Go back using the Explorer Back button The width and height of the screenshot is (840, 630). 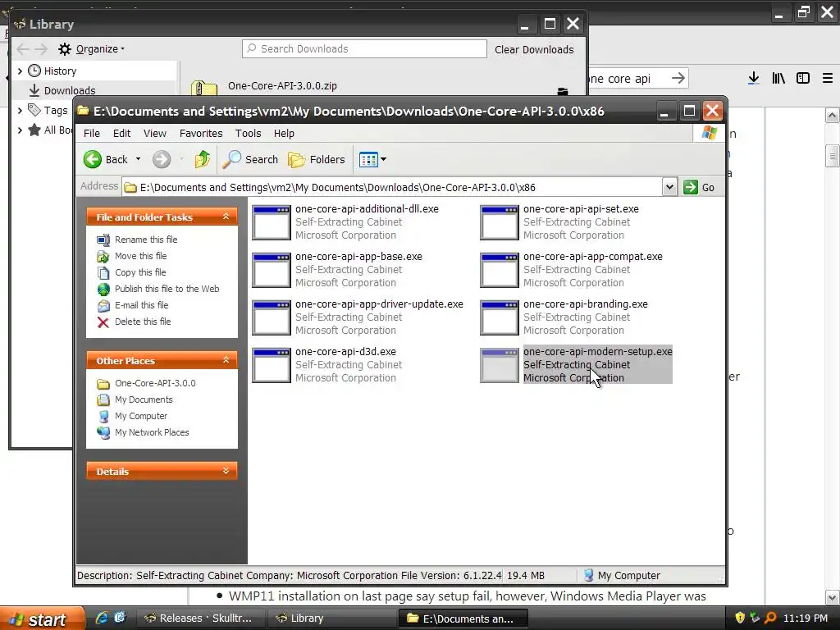[106, 159]
